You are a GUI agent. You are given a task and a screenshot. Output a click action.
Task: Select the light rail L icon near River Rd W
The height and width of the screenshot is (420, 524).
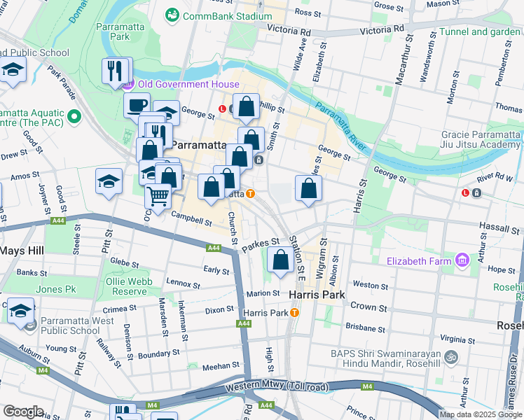(x=465, y=192)
